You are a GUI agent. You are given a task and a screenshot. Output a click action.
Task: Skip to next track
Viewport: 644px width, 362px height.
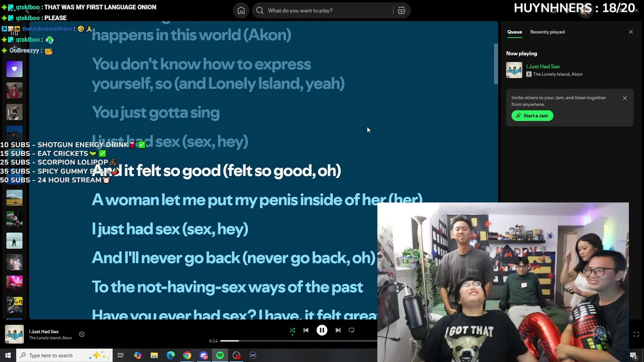[338, 330]
